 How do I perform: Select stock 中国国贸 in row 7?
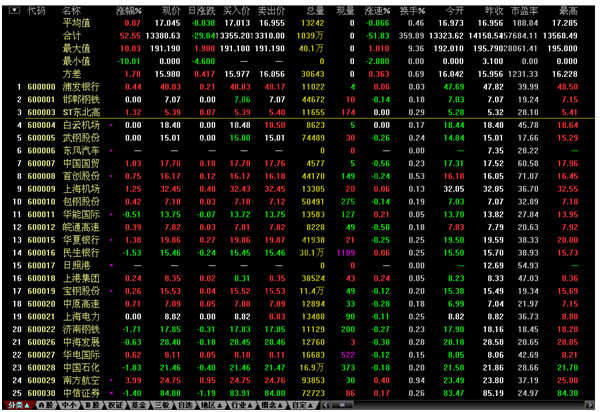(81, 163)
